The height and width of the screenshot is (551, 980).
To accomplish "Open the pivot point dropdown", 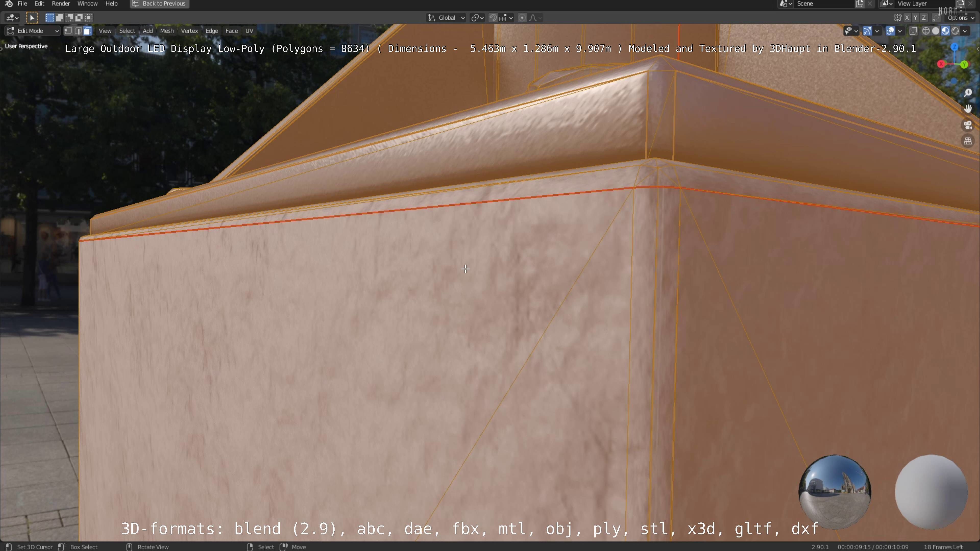I will point(477,18).
